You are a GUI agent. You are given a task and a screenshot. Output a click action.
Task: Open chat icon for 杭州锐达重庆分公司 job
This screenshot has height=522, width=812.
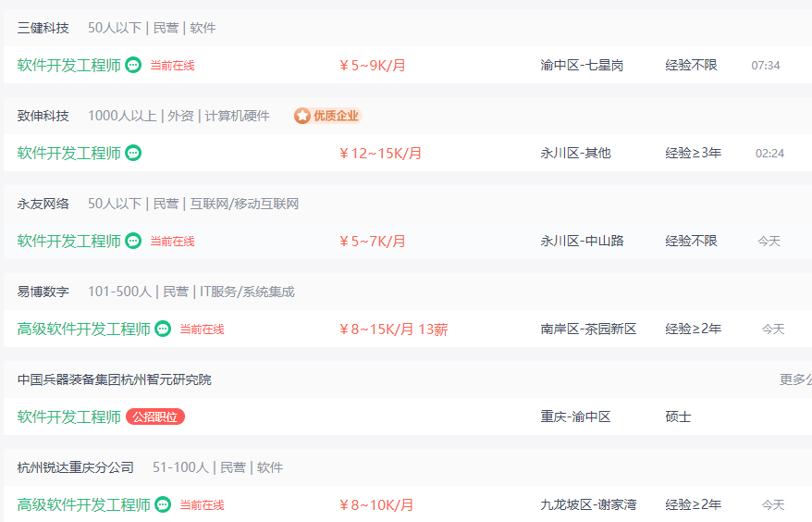coord(163,504)
